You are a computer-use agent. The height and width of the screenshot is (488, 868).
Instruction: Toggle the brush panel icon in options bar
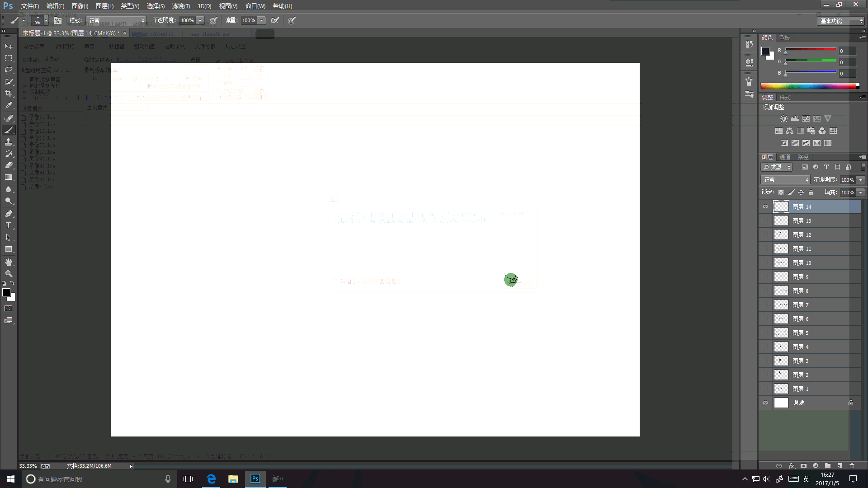click(58, 20)
